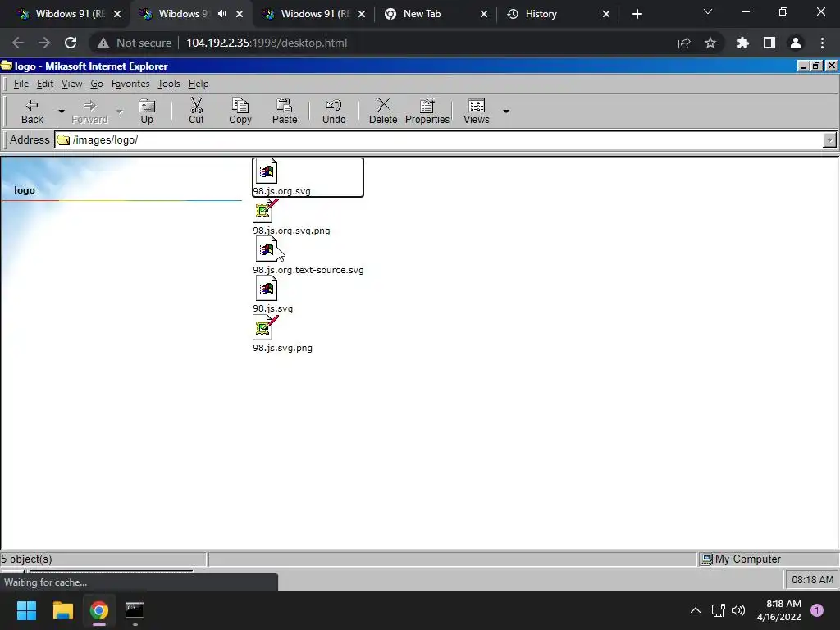Click the folder icon in the explorer title bar
Screen dimensions: 840x630
pyautogui.click(x=7, y=66)
